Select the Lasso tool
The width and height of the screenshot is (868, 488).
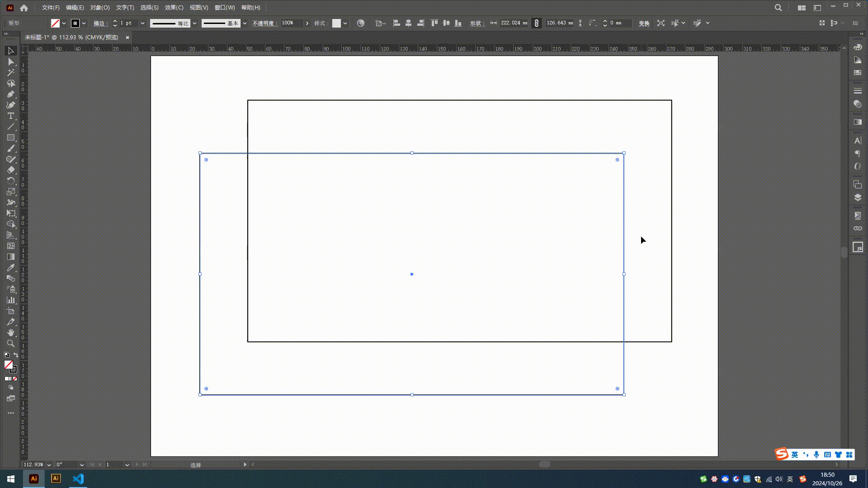pos(11,84)
